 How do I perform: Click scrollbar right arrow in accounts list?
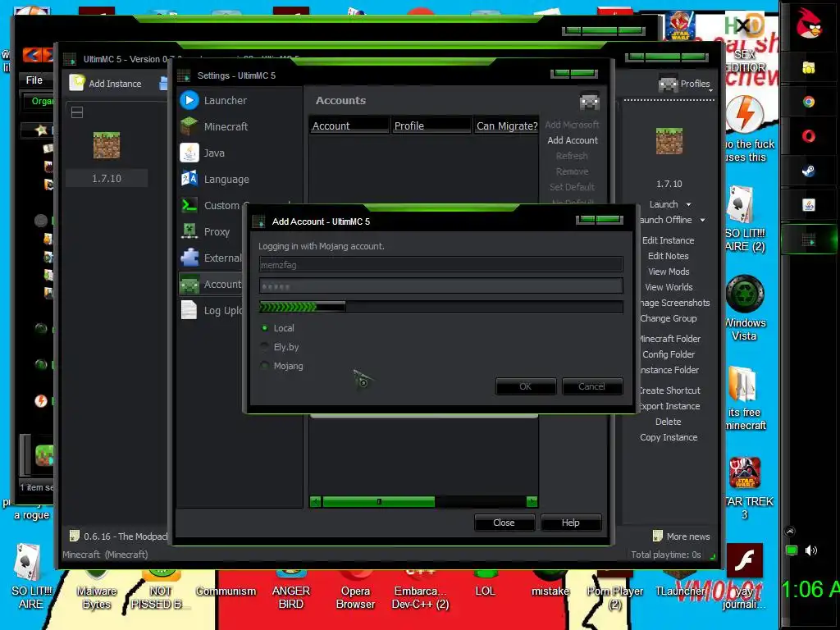click(x=532, y=501)
